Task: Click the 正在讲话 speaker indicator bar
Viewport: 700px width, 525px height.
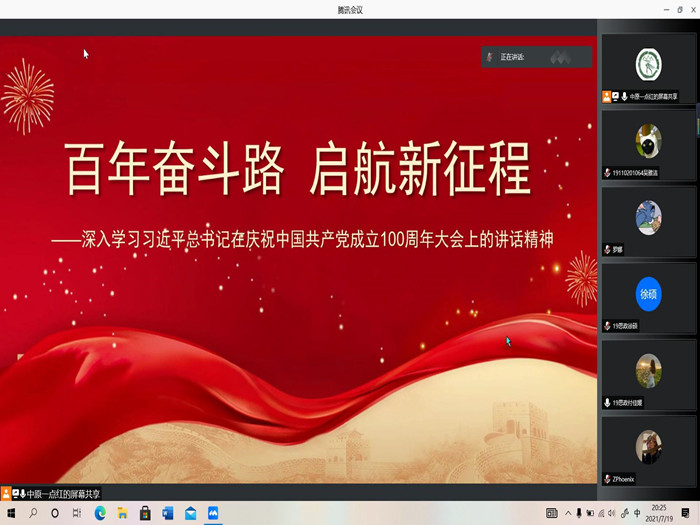Action: coord(536,57)
